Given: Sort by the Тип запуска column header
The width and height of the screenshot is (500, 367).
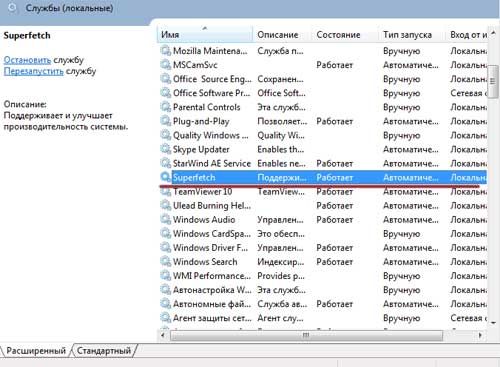Looking at the screenshot, I should (413, 34).
